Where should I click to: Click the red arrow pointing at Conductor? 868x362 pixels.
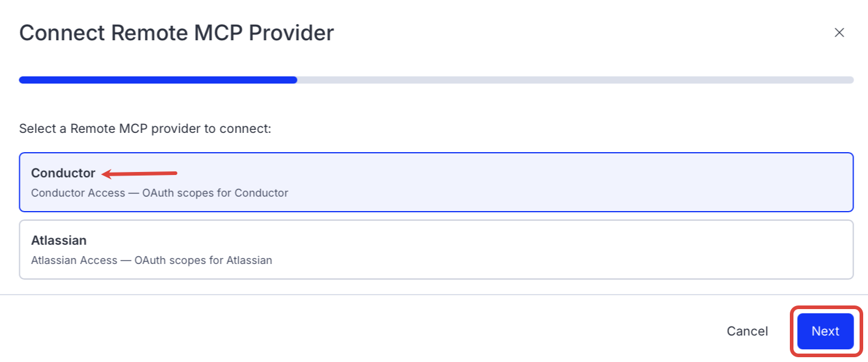coord(139,174)
